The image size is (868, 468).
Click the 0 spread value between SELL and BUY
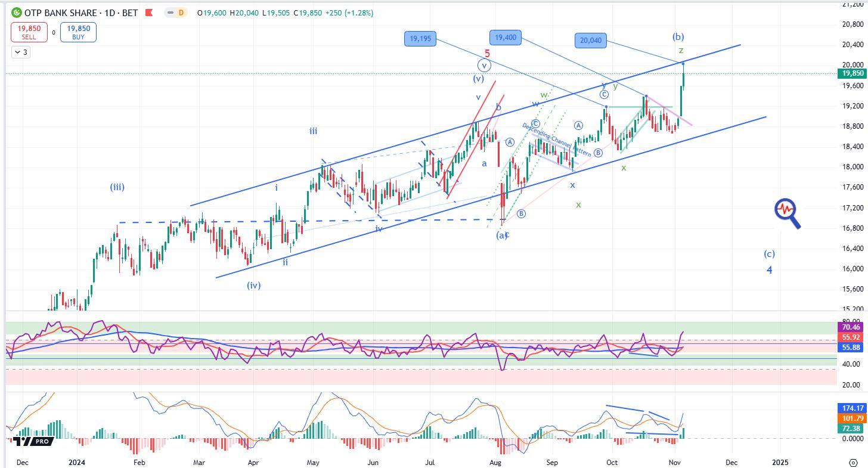coord(54,32)
